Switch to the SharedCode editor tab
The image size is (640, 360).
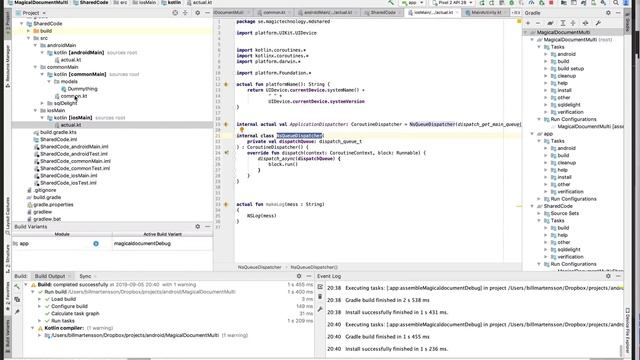click(382, 13)
